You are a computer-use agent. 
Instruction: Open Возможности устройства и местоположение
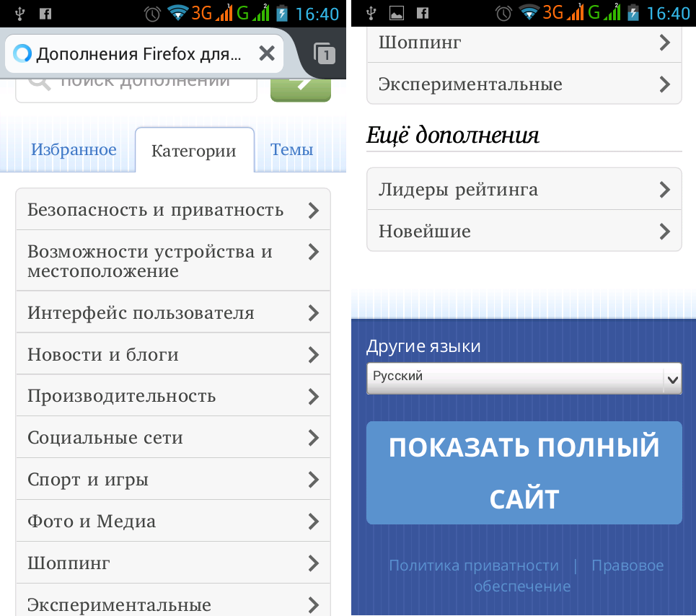click(x=173, y=260)
